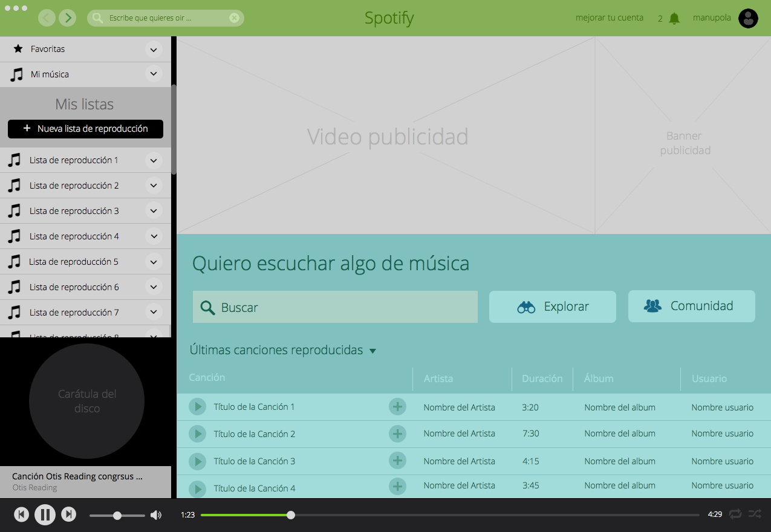Sort by Canción column header
Screen dimensions: 771x532
207,377
